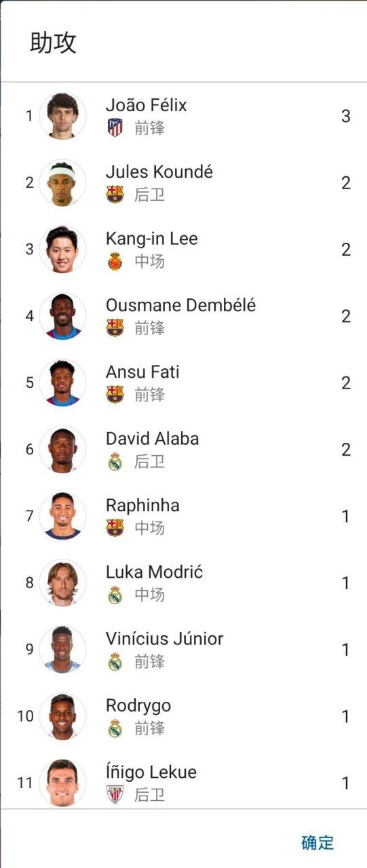Viewport: 367px width, 868px height.
Task: Tap Vinícius Júnior's avatar photo
Action: 62,650
